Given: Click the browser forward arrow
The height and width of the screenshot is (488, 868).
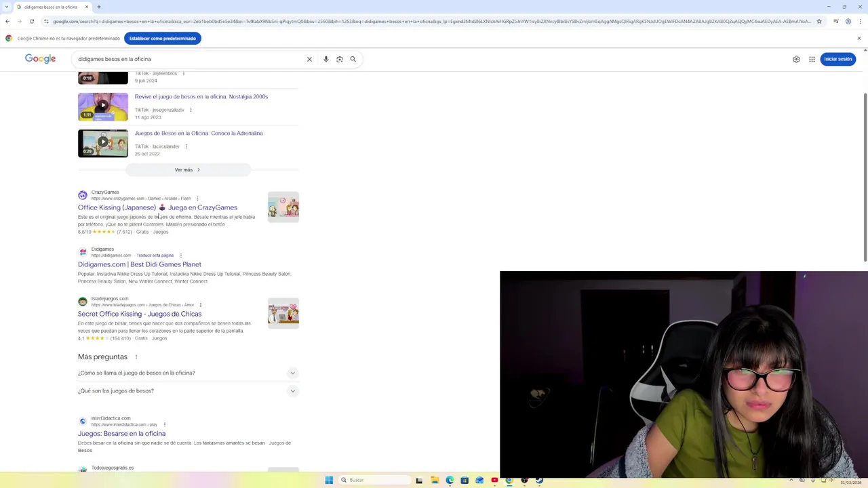Looking at the screenshot, I should point(20,22).
